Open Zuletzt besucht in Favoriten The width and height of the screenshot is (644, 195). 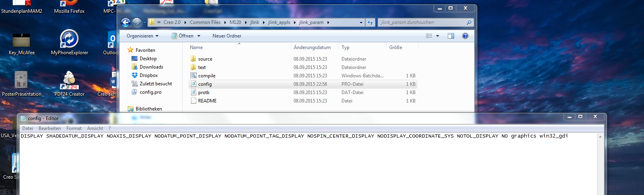click(x=156, y=84)
